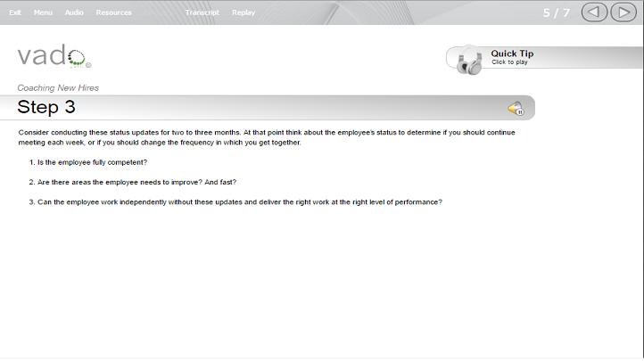Go back with the previous arrow
The height and width of the screenshot is (361, 644).
pyautogui.click(x=594, y=12)
